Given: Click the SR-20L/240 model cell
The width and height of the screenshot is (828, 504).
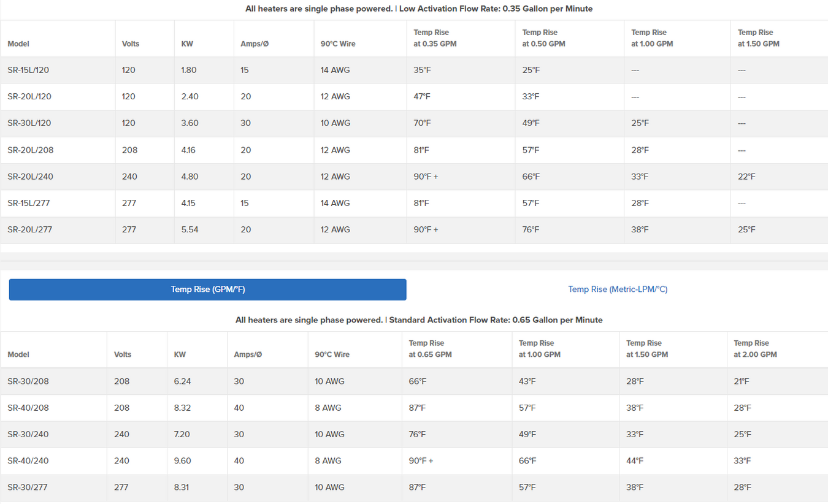Looking at the screenshot, I should [x=30, y=177].
